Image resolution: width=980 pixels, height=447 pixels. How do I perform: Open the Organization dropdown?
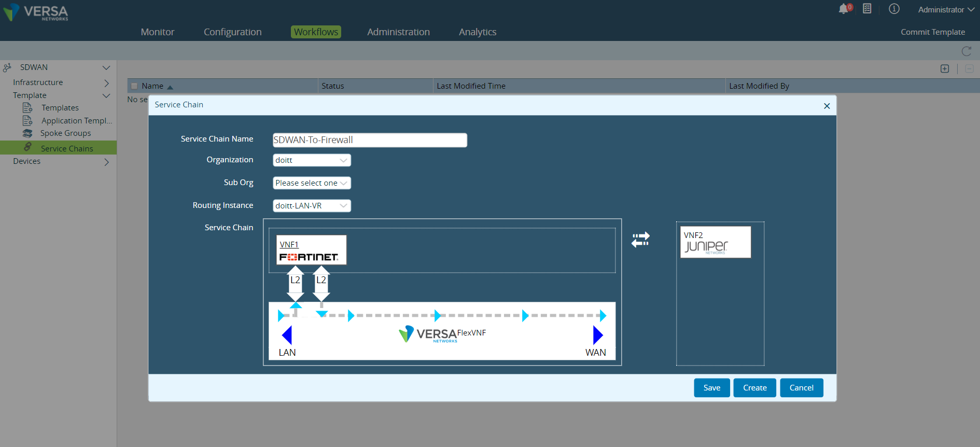(x=312, y=160)
